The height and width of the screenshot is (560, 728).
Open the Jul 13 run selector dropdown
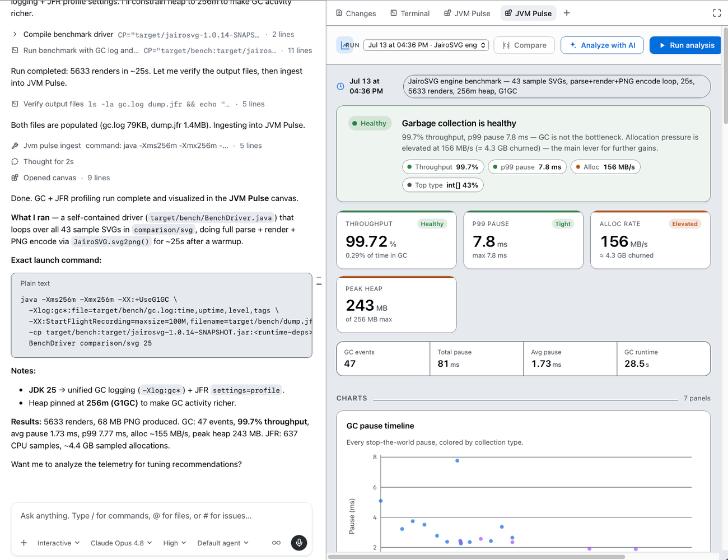[x=426, y=45]
